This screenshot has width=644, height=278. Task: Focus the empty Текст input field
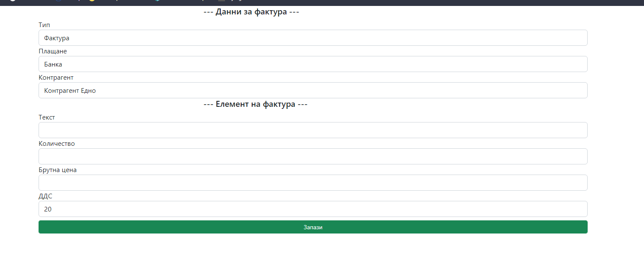(x=313, y=130)
